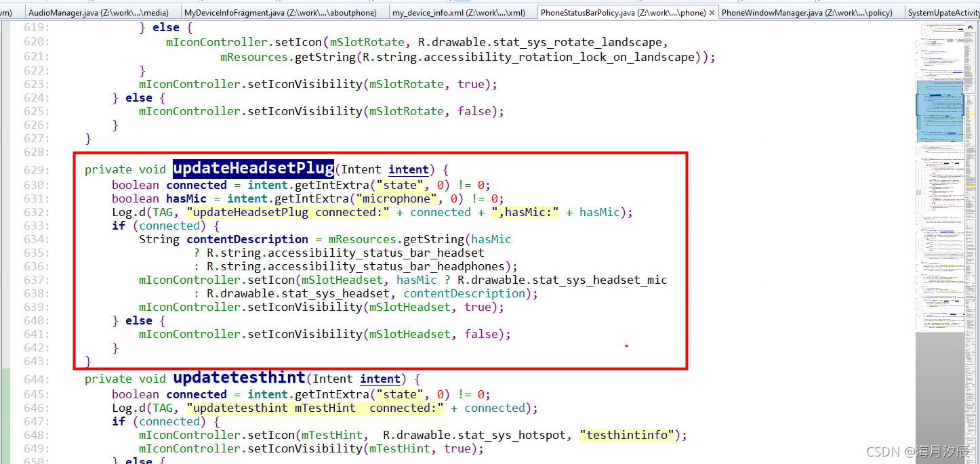Click the updatetesthint method name
The height and width of the screenshot is (464, 980).
(x=239, y=378)
